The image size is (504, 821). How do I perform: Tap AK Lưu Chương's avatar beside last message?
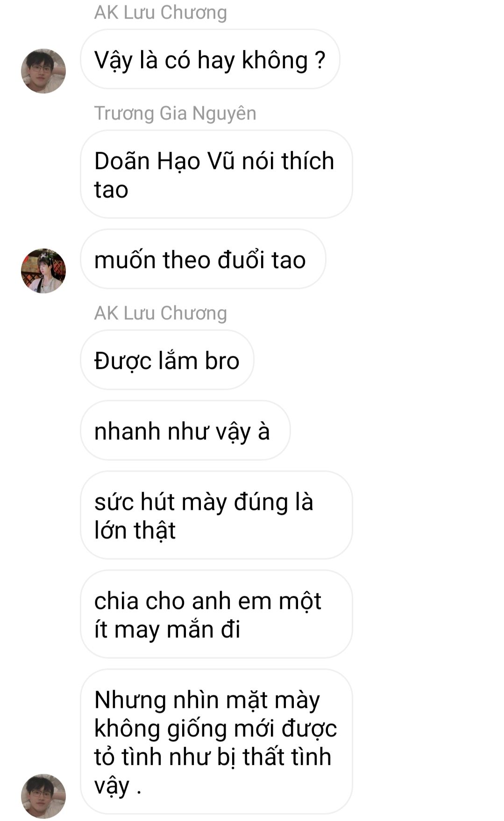tap(43, 796)
